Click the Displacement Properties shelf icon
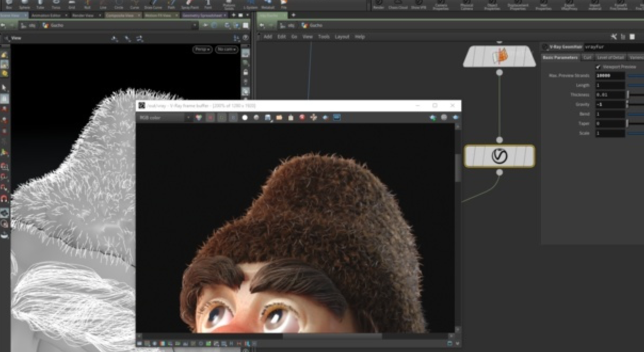The width and height of the screenshot is (644, 352). click(x=518, y=5)
